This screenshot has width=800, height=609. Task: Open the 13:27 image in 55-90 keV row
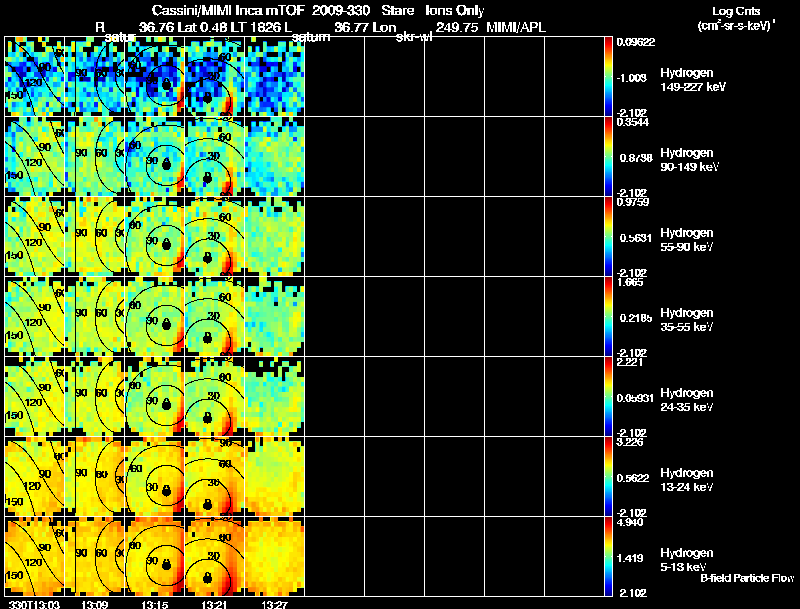click(x=275, y=237)
